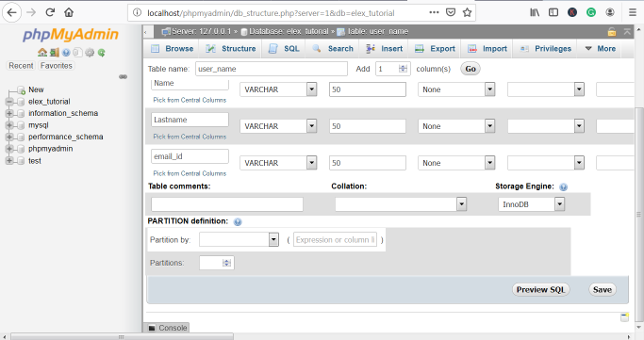This screenshot has height=340, width=644.
Task: Go back with browser back arrow
Action: tap(12, 12)
